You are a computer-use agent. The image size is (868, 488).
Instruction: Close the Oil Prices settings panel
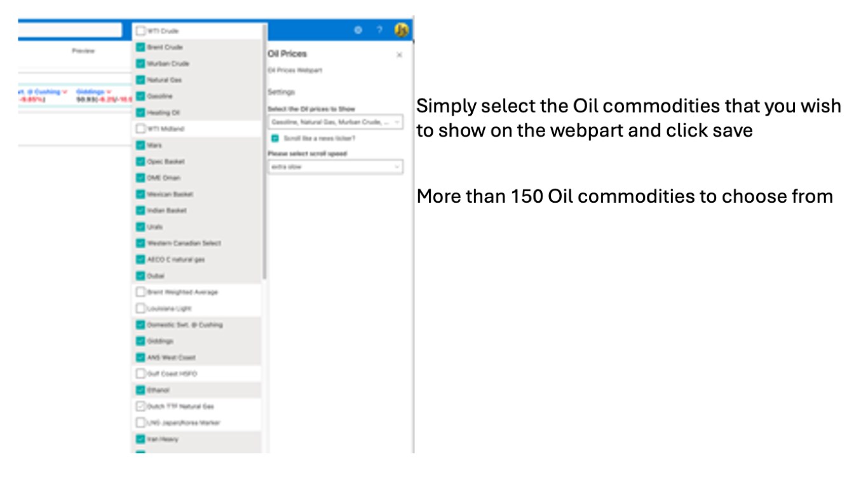pyautogui.click(x=399, y=55)
